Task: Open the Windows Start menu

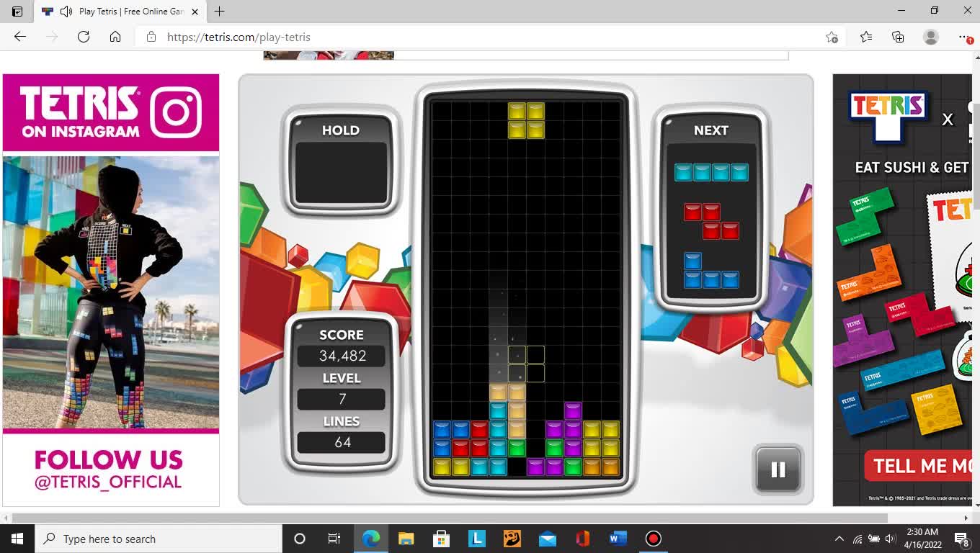Action: (17, 539)
